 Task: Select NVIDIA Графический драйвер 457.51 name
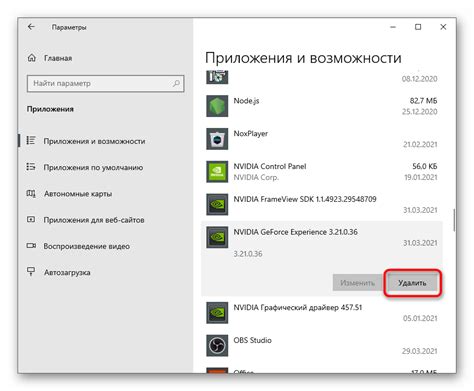click(297, 307)
